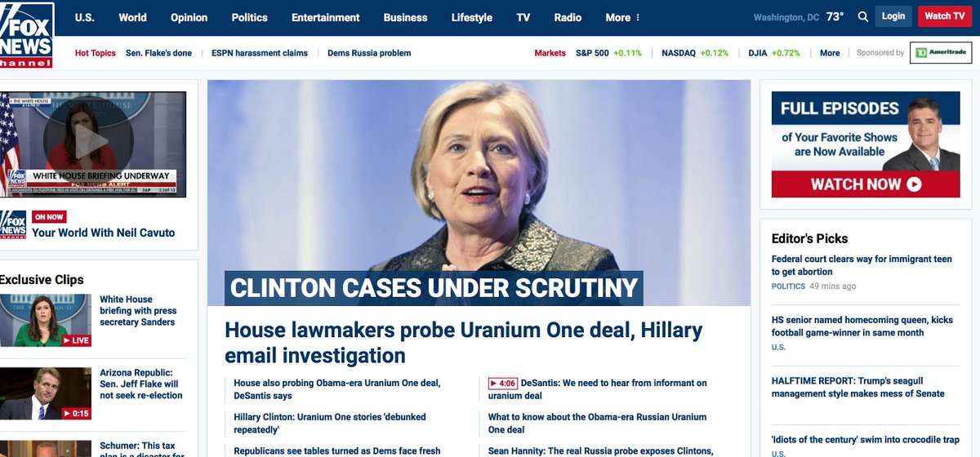Open the Politics section
This screenshot has height=457, width=980.
[x=249, y=17]
